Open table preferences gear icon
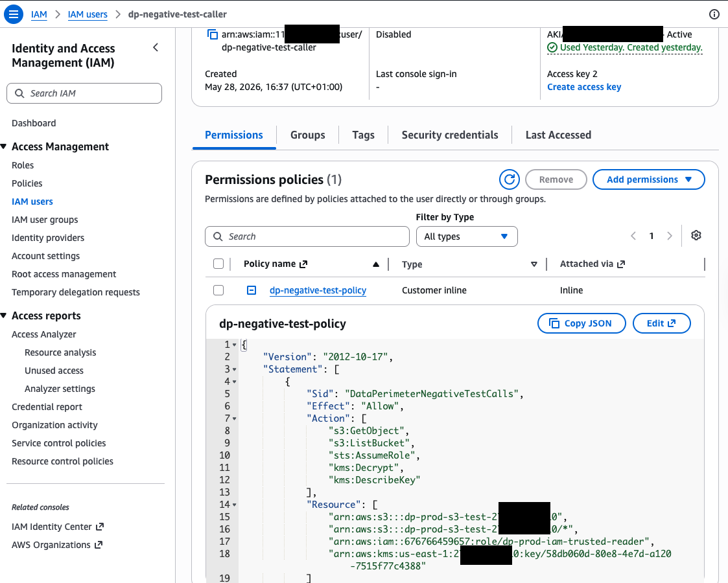 [696, 236]
